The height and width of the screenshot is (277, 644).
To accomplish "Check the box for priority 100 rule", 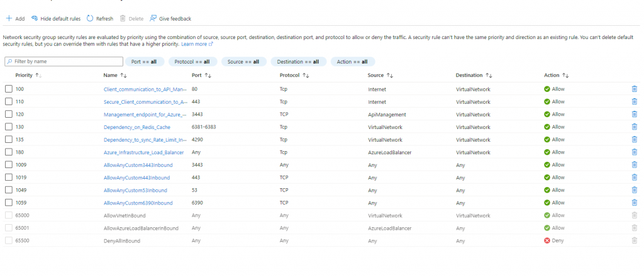I will [9, 89].
